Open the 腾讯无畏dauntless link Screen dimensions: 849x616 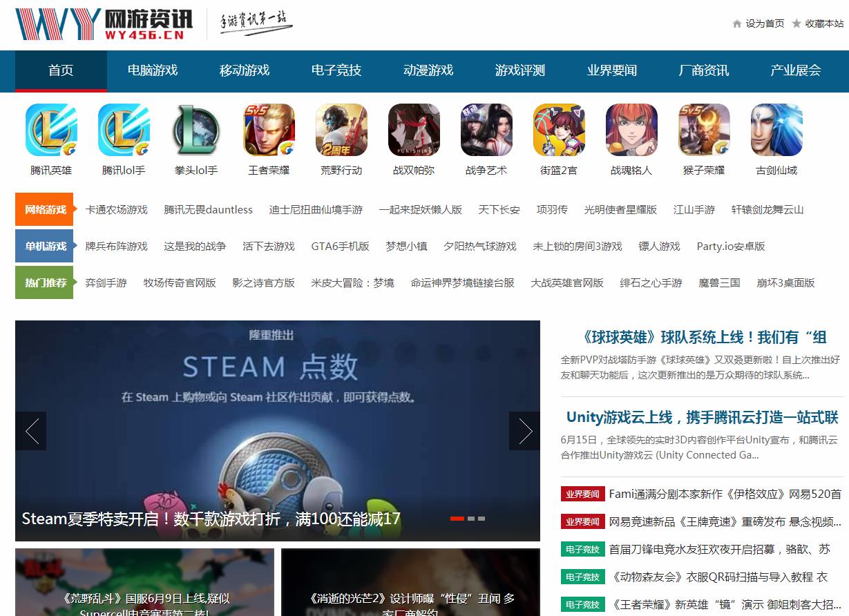click(209, 210)
